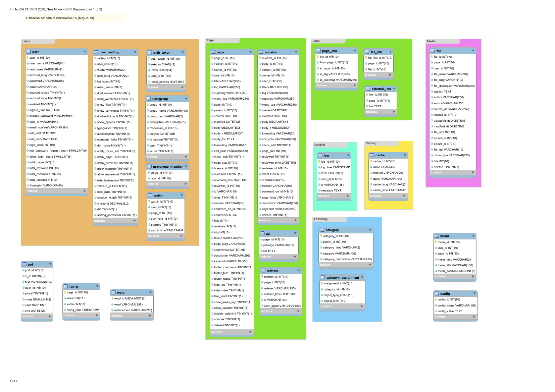
Task: Expand Indexes of the word table
Action: point(150,316)
